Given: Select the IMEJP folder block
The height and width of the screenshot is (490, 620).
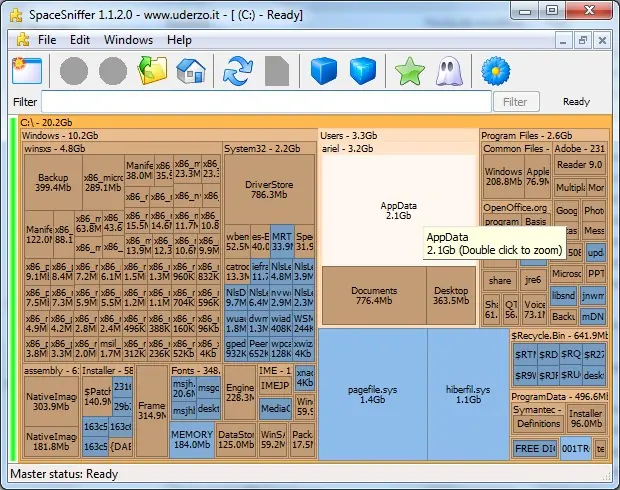Looking at the screenshot, I should pyautogui.click(x=275, y=385).
